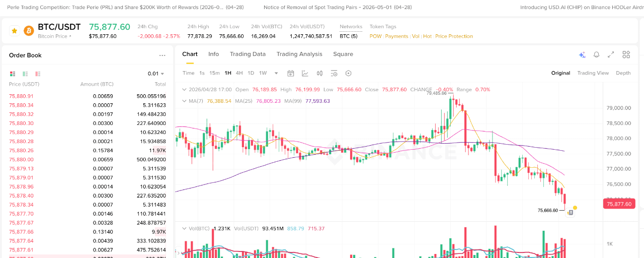Viewport: 644px width, 258px height.
Task: Select the Time chart interval
Action: tap(188, 73)
